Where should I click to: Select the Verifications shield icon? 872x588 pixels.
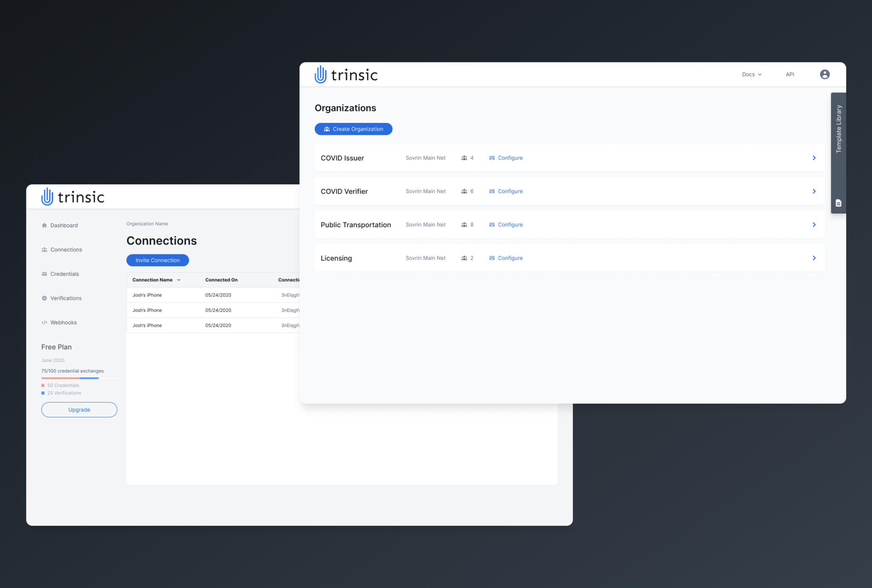[44, 298]
